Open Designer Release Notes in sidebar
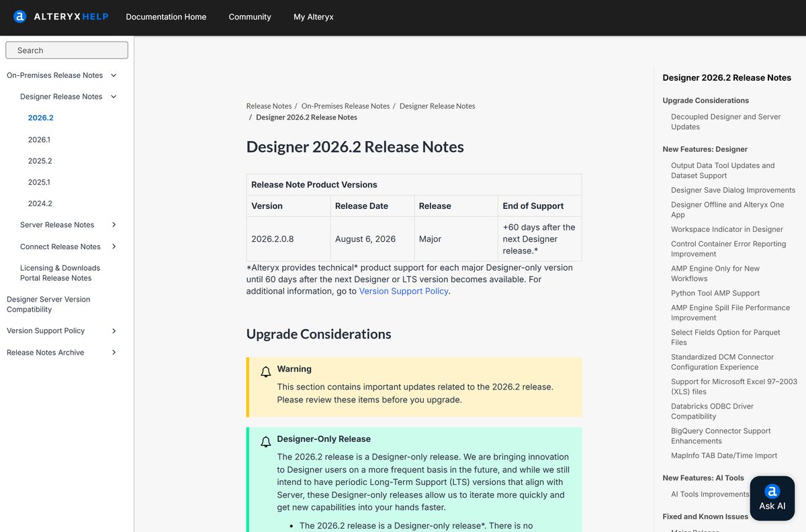Screen dimensions: 806x532 (61, 97)
